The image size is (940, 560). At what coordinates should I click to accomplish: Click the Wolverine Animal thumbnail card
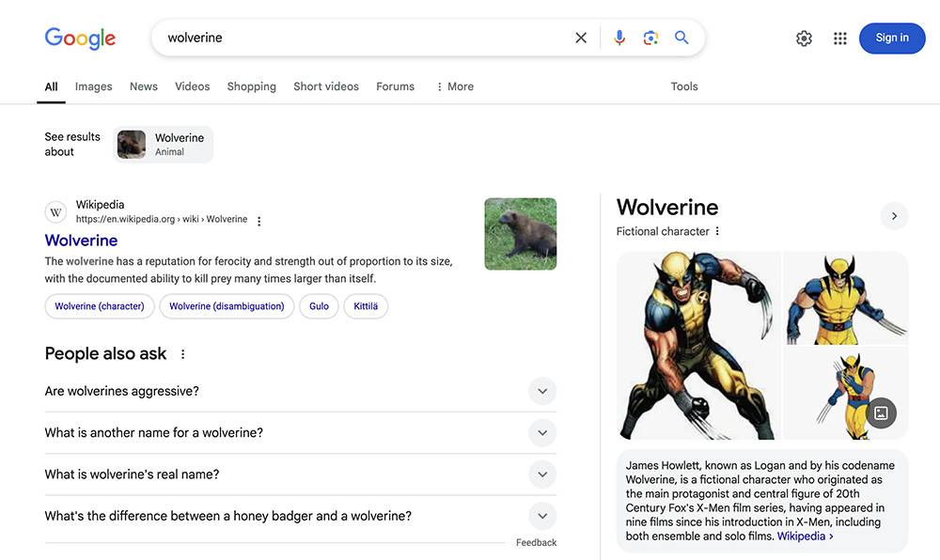[x=163, y=144]
